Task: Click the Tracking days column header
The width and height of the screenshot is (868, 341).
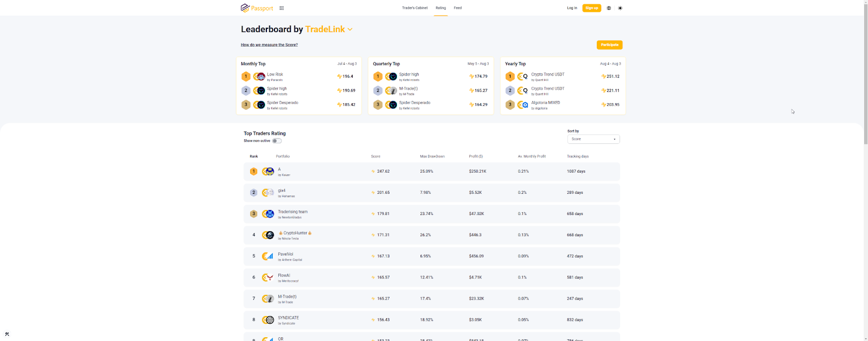Action: (x=578, y=156)
